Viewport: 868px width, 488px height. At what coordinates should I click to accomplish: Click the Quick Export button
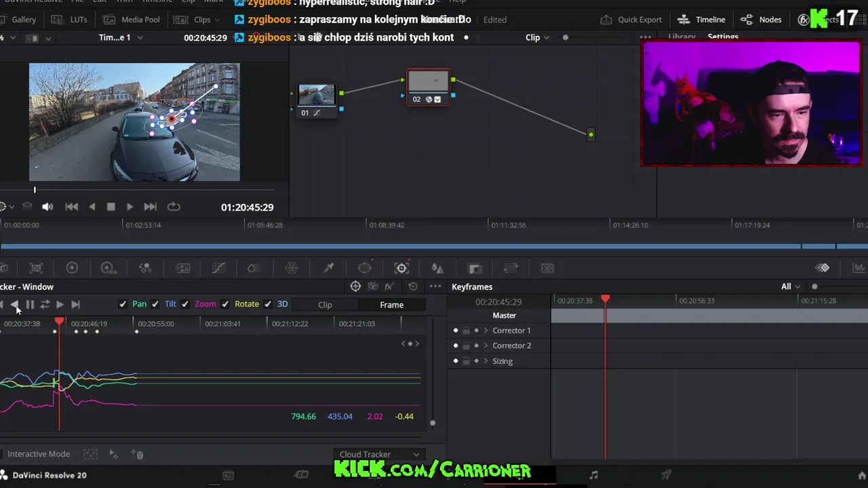click(631, 20)
